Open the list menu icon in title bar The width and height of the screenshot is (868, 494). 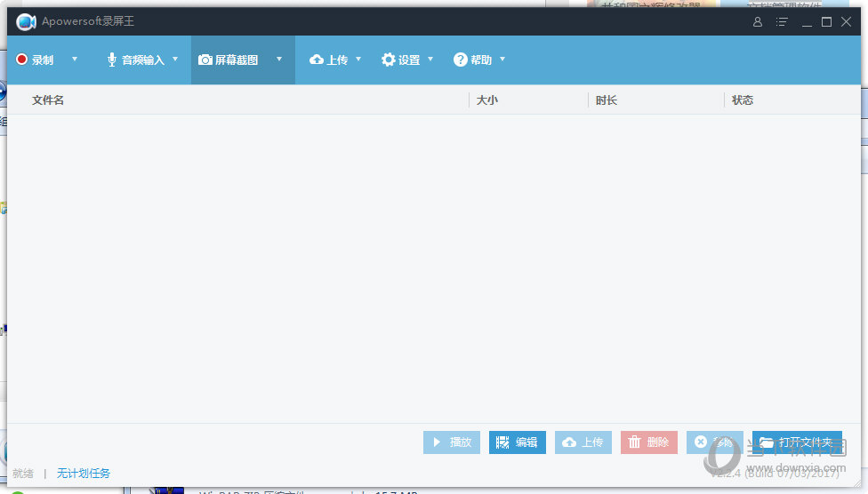coord(782,22)
